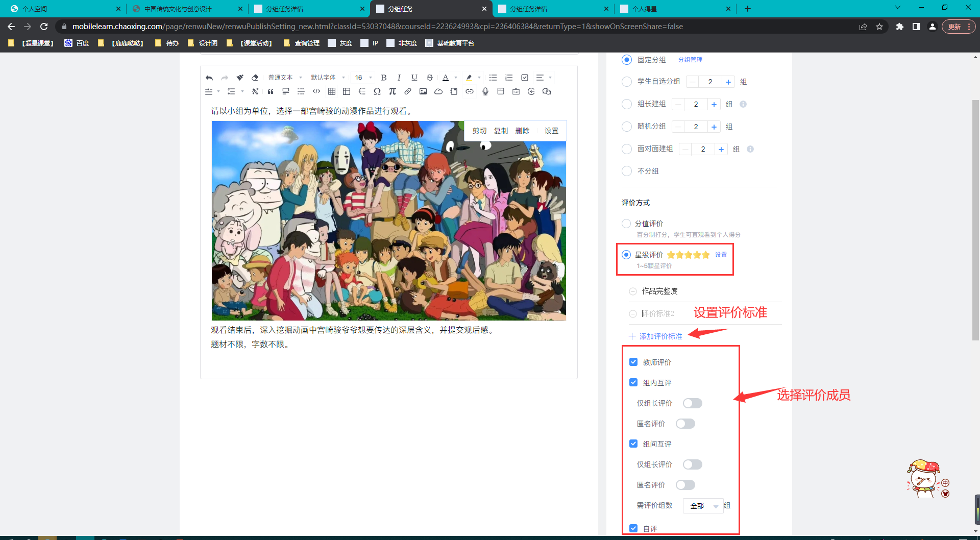Insert a checkbox task list
Screen dimensions: 980x540
coord(525,78)
